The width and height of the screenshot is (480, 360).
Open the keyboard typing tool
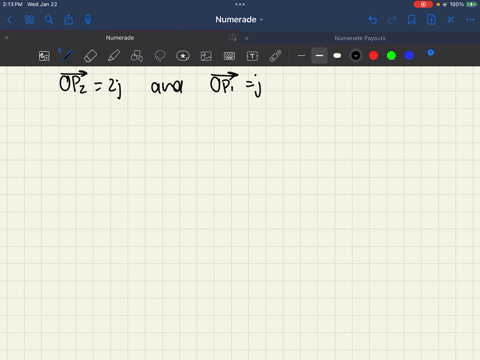[x=229, y=56]
